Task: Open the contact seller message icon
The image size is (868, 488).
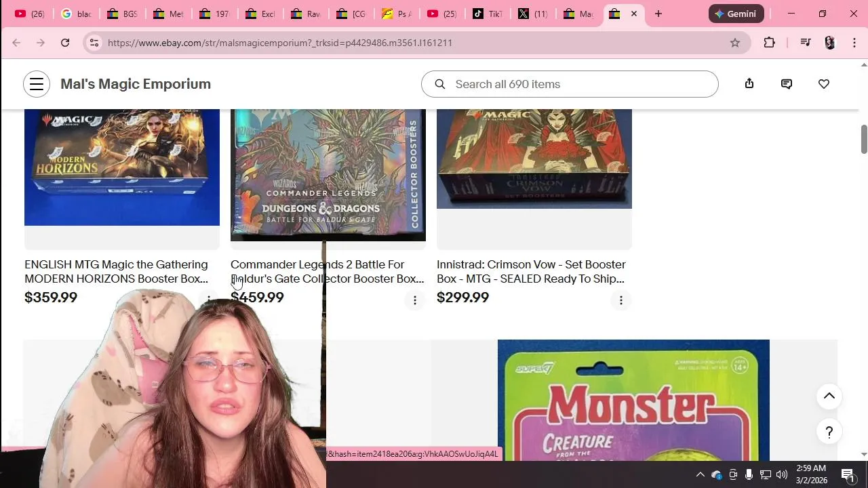Action: tap(787, 84)
